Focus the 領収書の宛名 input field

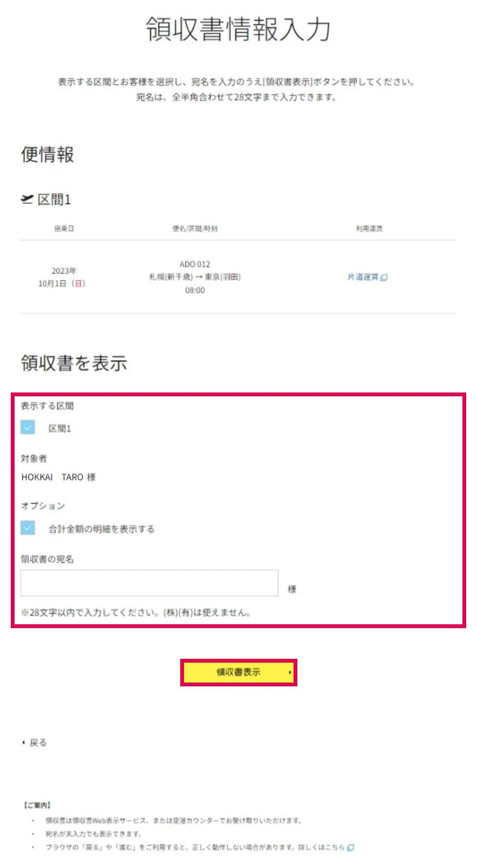[149, 583]
